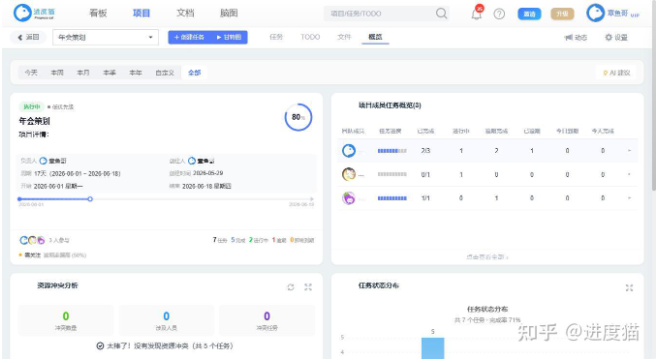Screen dimensions: 656x363
Task: Open the 年会策划 project dropdown
Action: click(105, 37)
